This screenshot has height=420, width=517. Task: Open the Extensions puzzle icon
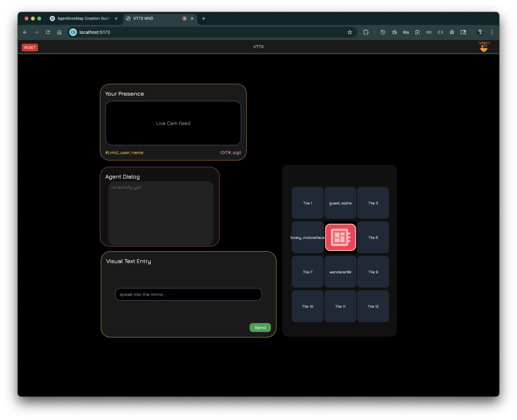pos(366,32)
